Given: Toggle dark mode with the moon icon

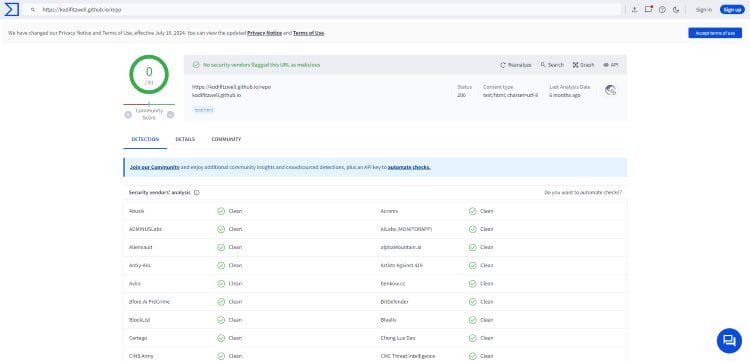Looking at the screenshot, I should [676, 10].
